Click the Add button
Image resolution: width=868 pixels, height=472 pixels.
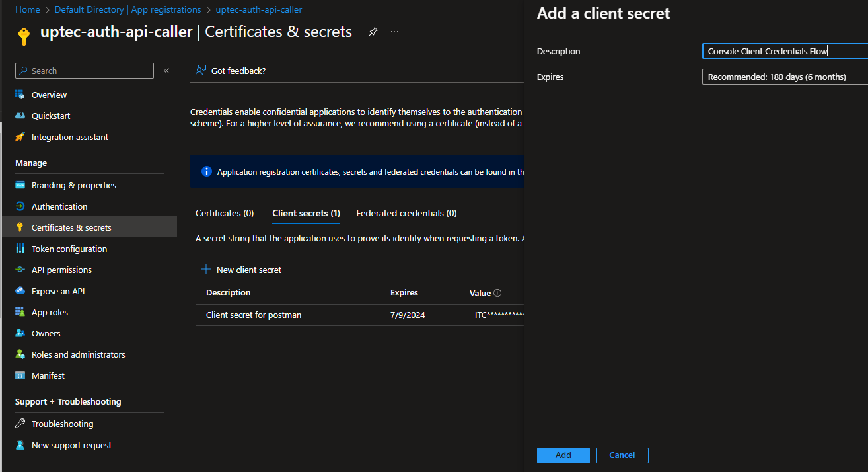(x=563, y=455)
